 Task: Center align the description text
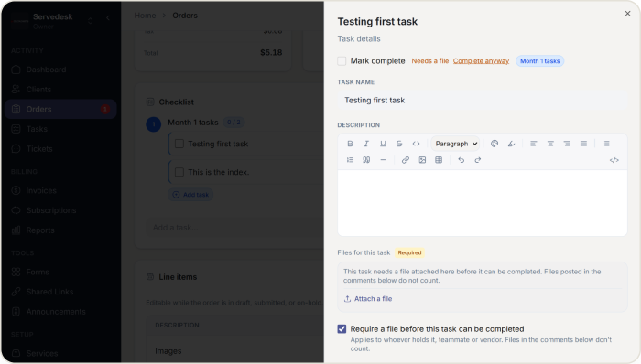pyautogui.click(x=550, y=144)
